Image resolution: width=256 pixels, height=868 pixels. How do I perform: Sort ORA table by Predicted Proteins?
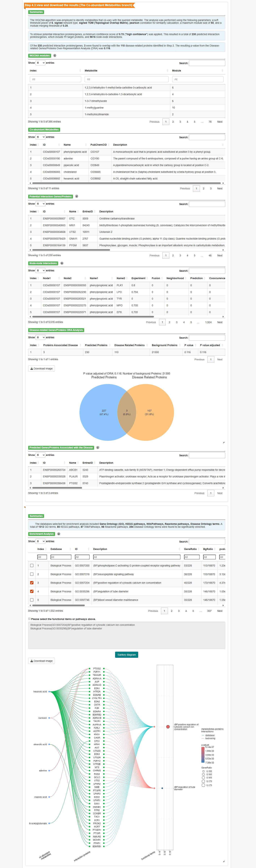[98, 345]
